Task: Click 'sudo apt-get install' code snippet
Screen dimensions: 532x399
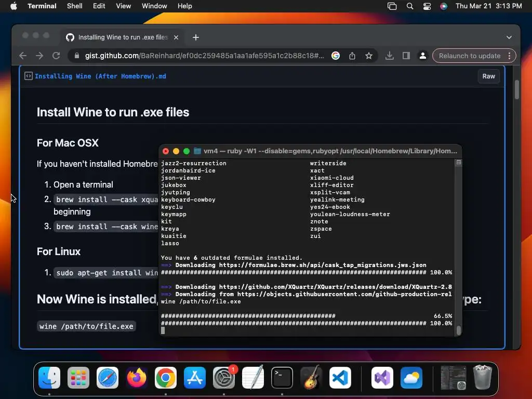Action: tap(106, 273)
